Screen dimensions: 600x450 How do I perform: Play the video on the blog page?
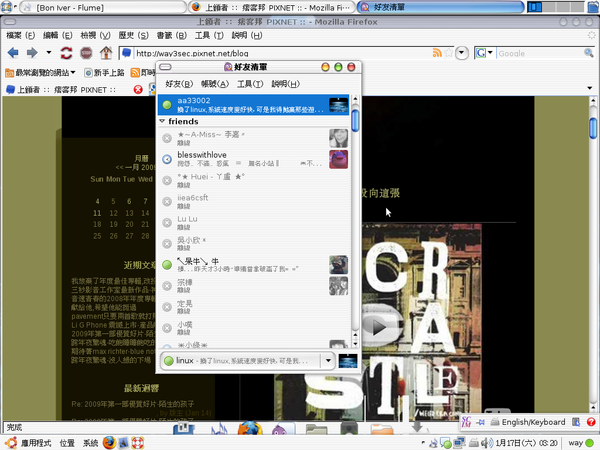point(378,327)
